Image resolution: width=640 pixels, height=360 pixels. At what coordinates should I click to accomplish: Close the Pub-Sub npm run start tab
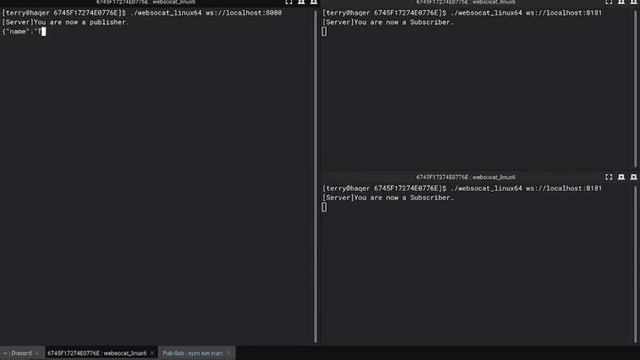tap(229, 353)
